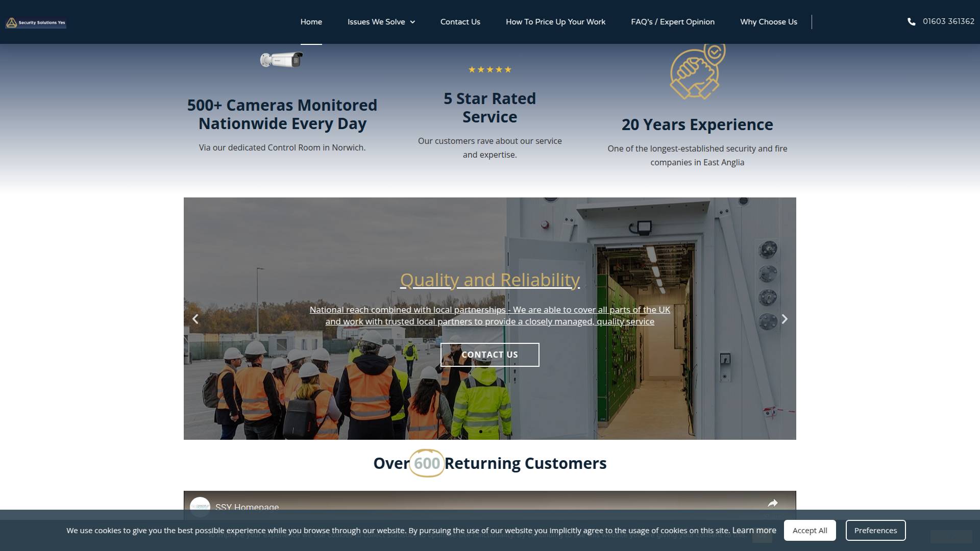Open the FAQ's / Expert Opinion page
Image resolution: width=980 pixels, height=551 pixels.
point(673,22)
